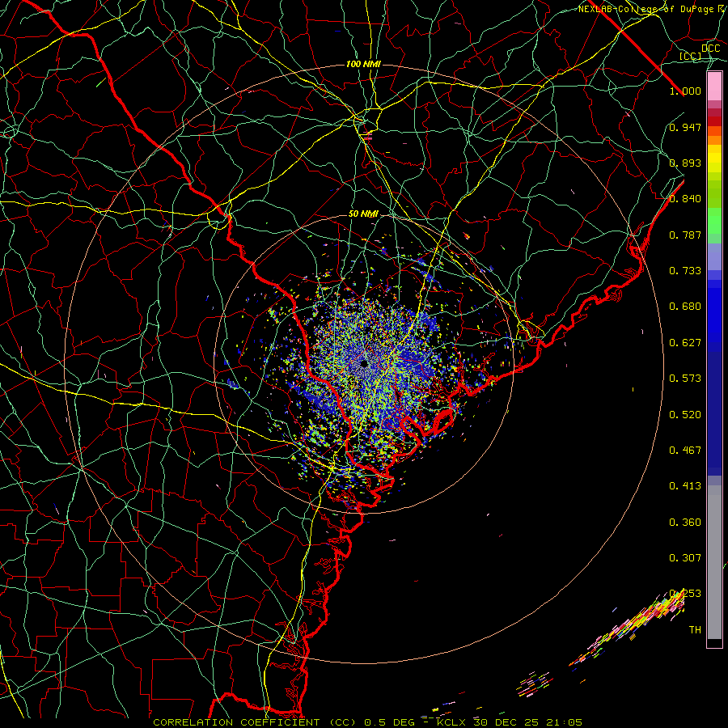Select the "[CC]" label above the color scale

tap(691, 56)
